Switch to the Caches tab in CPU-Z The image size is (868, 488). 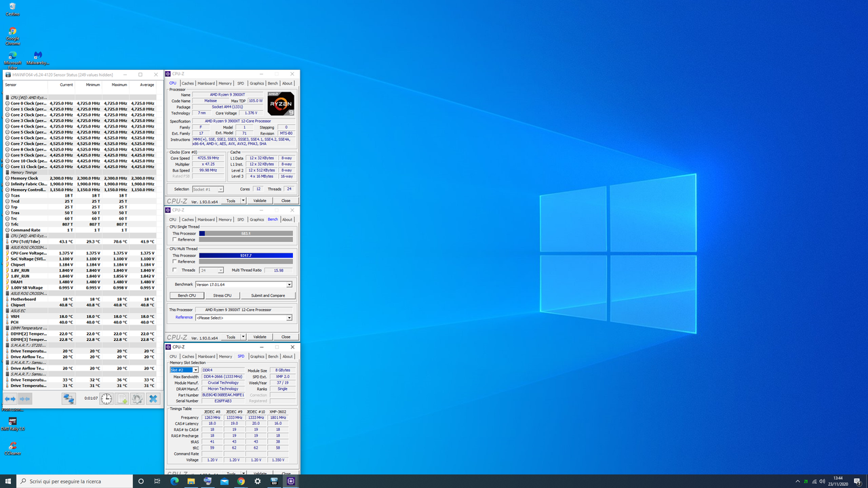188,83
